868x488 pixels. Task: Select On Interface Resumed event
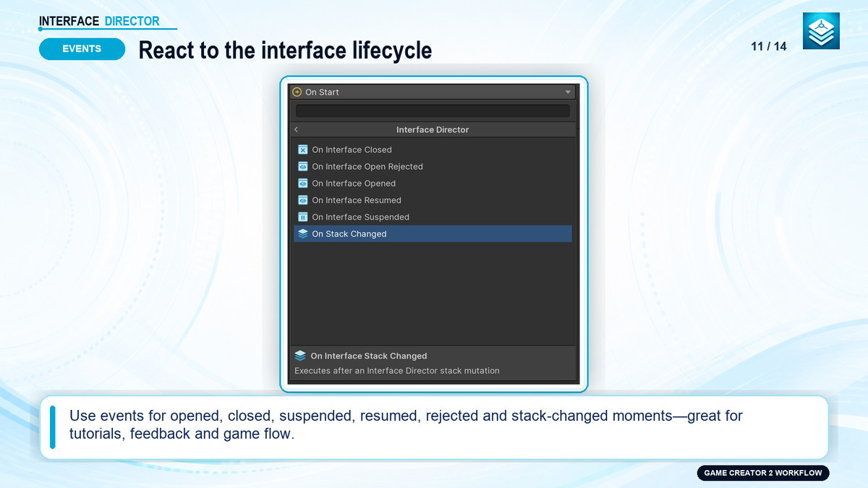click(433, 200)
